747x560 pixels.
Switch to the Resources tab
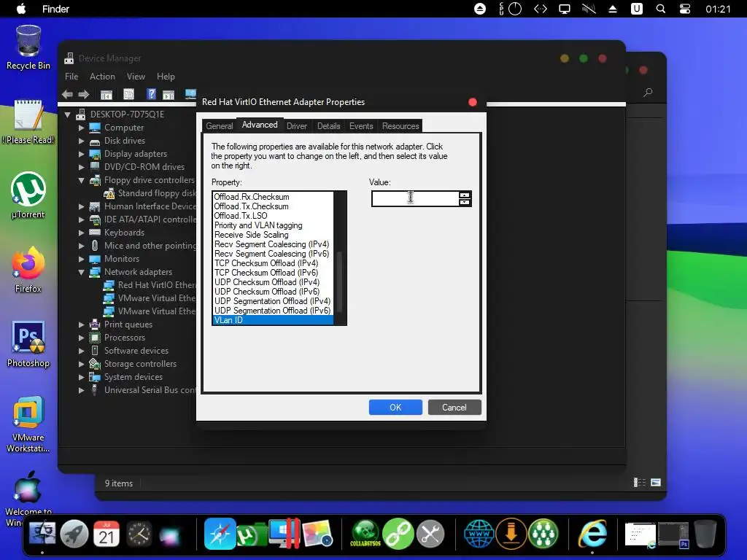[x=400, y=126]
